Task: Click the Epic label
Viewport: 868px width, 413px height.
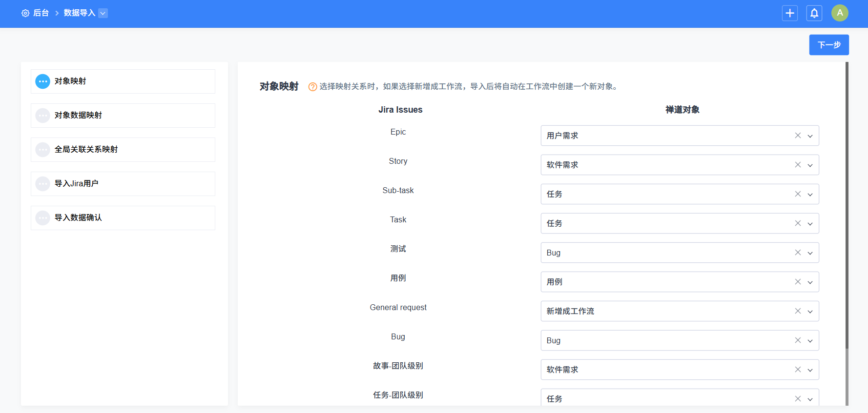Action: [x=398, y=132]
